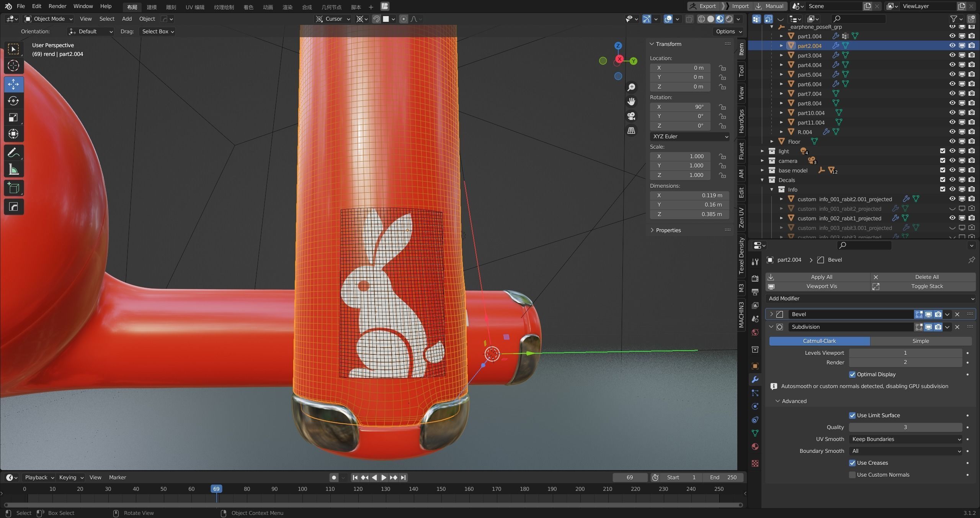Open the UV Smooth Keep Boundaries dropdown
The image size is (980, 518).
[x=905, y=439]
